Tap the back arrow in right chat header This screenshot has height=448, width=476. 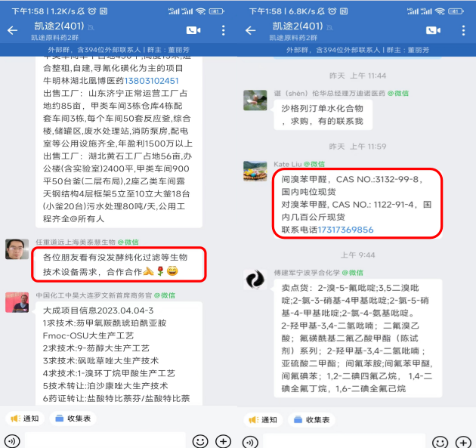pyautogui.click(x=250, y=30)
